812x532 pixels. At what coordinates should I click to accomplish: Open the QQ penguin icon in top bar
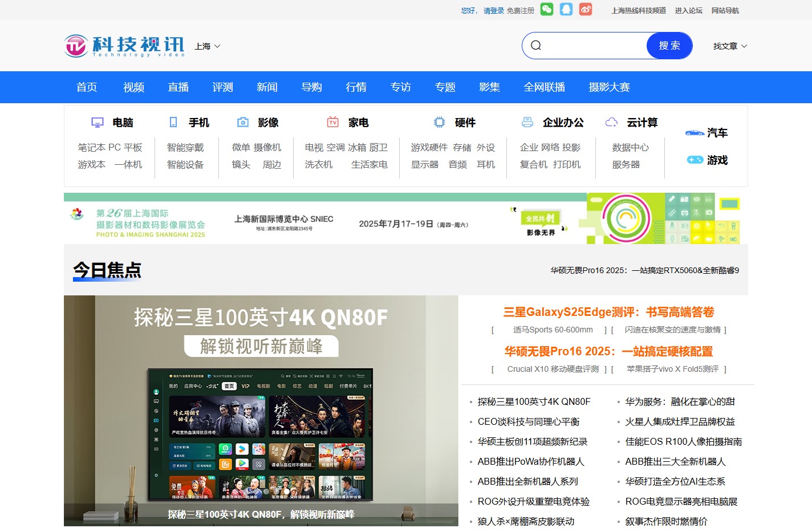click(x=566, y=9)
